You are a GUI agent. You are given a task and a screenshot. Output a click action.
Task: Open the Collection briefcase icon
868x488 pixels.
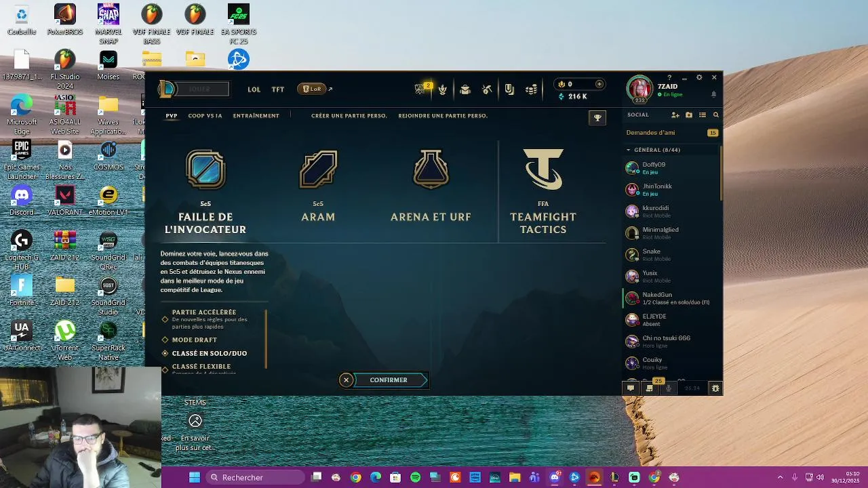465,89
